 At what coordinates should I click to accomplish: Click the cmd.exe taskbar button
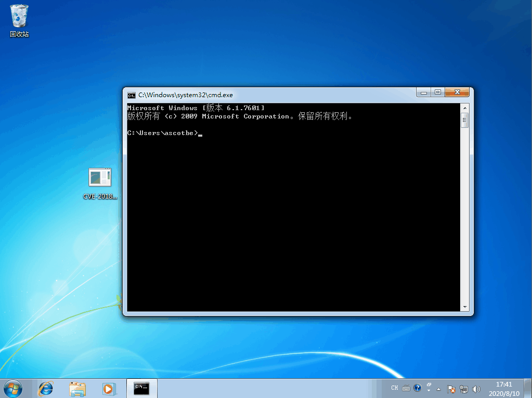click(141, 389)
